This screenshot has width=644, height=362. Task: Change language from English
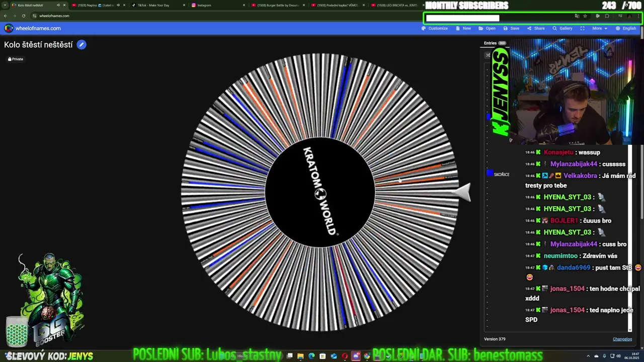pos(626,28)
